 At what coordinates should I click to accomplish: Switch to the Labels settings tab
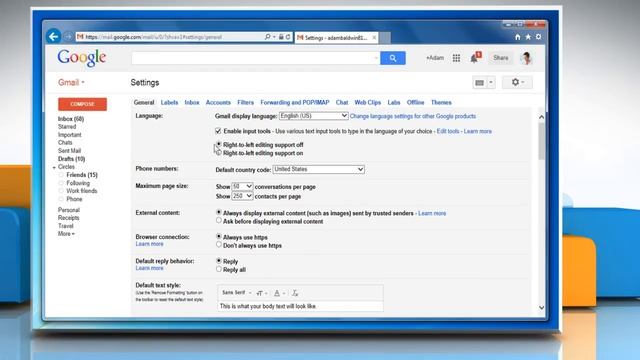(169, 102)
